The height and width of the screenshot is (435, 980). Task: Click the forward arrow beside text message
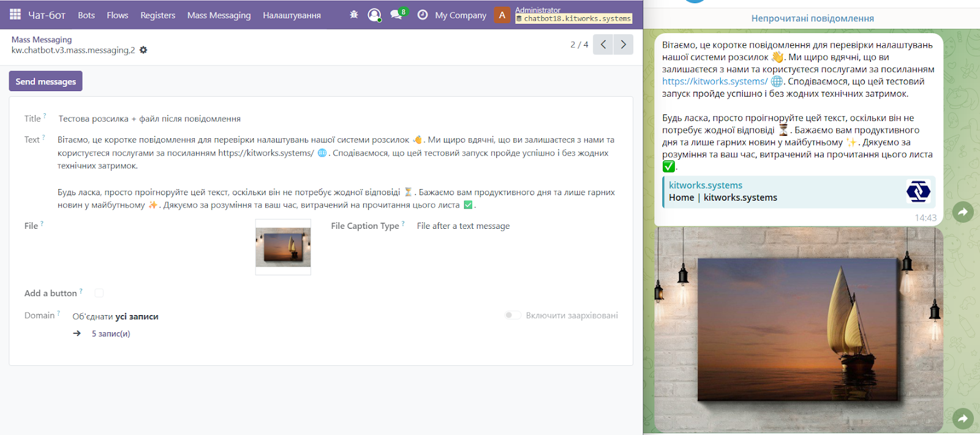click(x=963, y=212)
